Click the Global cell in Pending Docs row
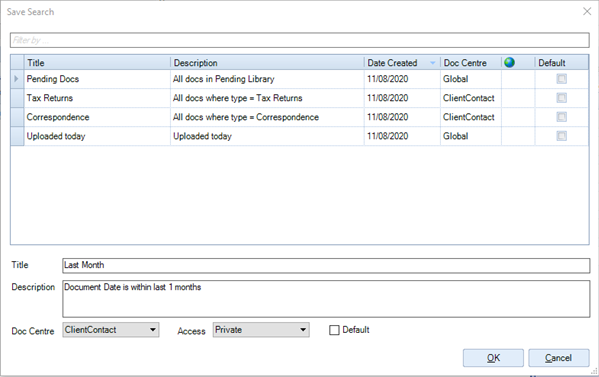The image size is (599, 377). click(471, 79)
